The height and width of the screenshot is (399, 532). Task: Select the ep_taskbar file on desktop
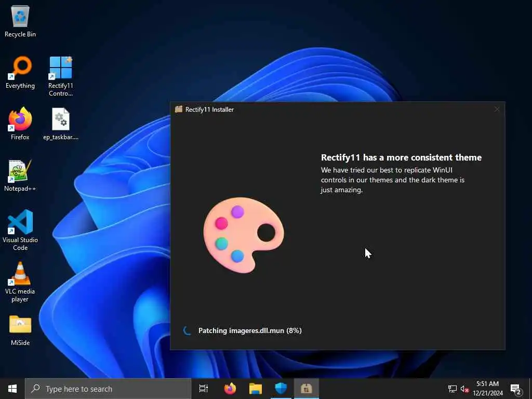(61, 124)
